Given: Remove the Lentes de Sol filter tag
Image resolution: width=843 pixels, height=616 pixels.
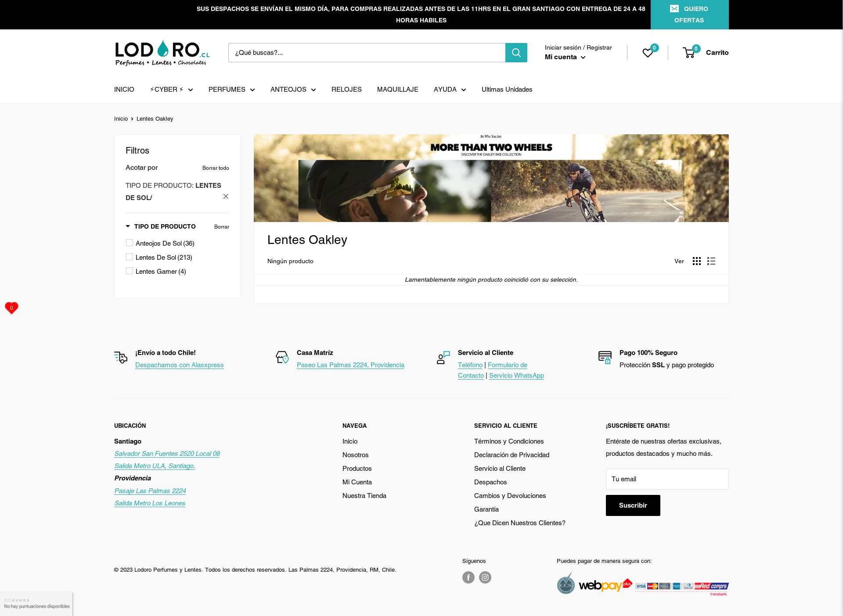Looking at the screenshot, I should [x=226, y=196].
